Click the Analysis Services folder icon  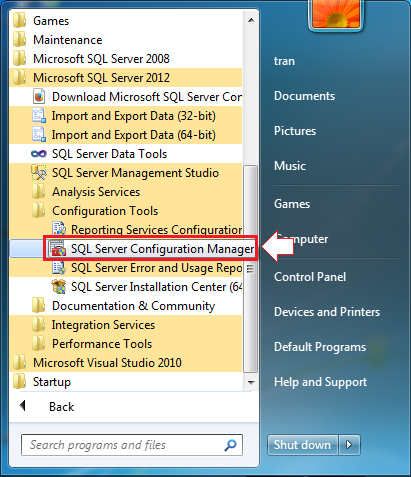pyautogui.click(x=39, y=192)
